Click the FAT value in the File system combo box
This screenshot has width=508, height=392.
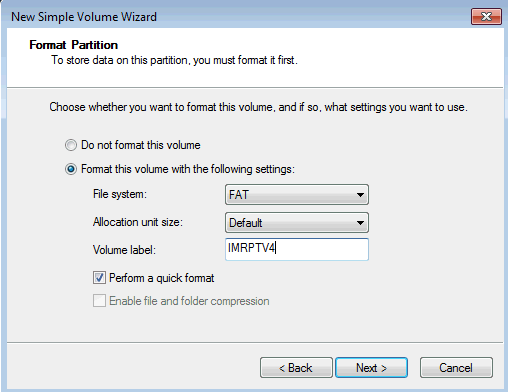[239, 195]
